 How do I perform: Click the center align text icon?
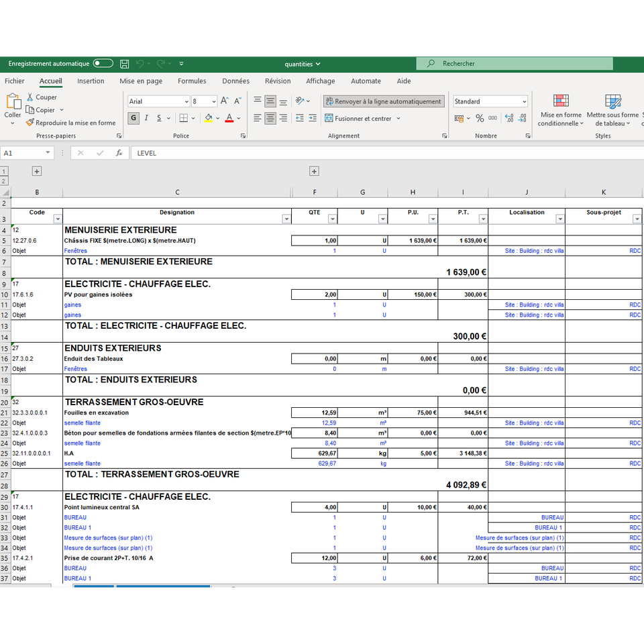(270, 118)
